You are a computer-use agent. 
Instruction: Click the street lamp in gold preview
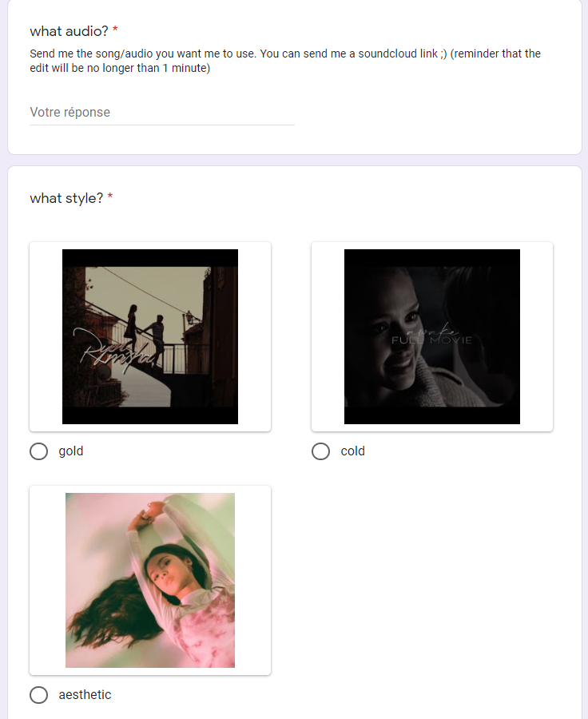(x=189, y=318)
